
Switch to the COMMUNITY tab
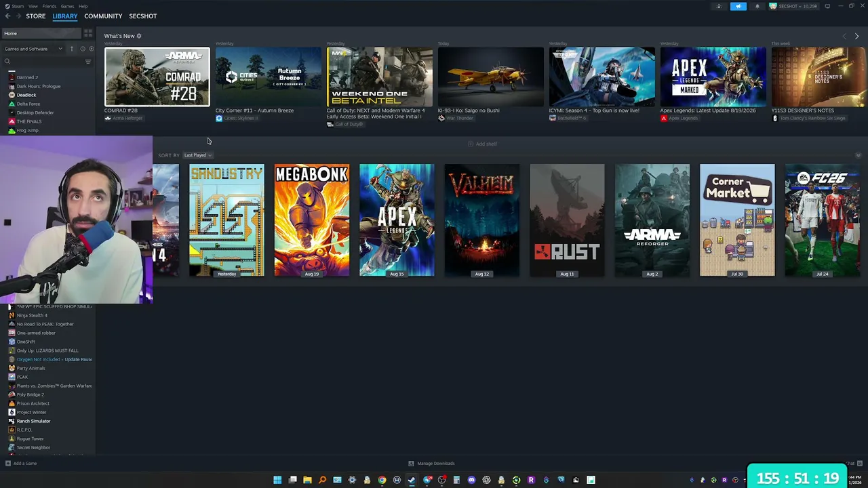click(x=103, y=16)
